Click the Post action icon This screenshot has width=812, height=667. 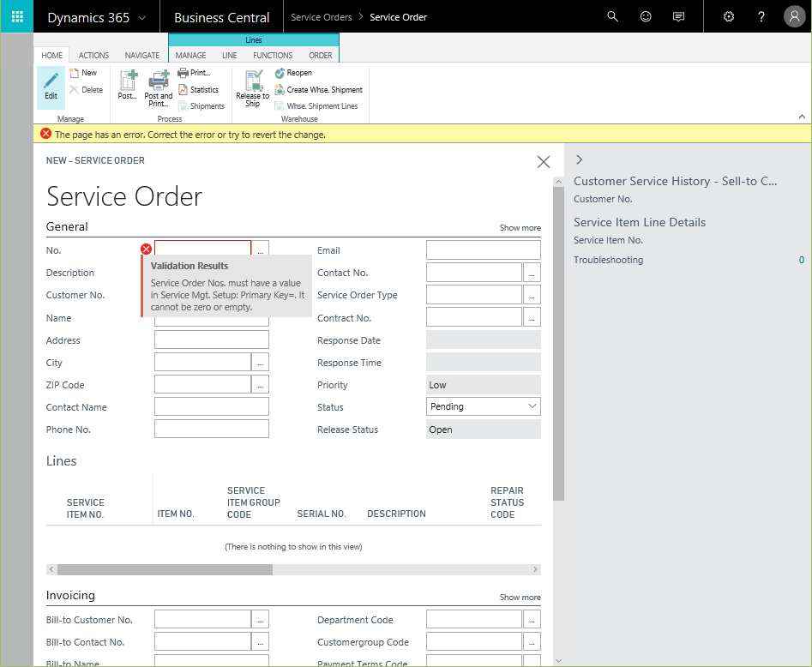point(128,84)
